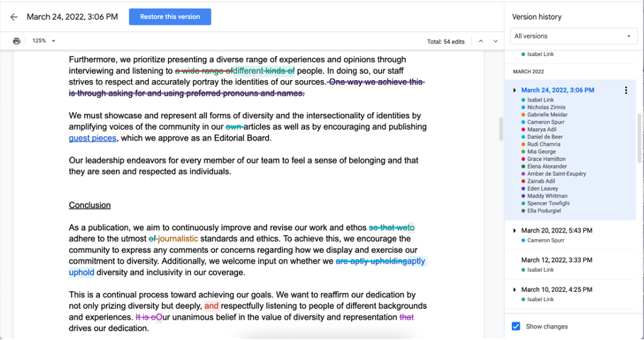644x340 pixels.
Task: Click the struck-through text 'a wide range of'
Action: pos(204,71)
